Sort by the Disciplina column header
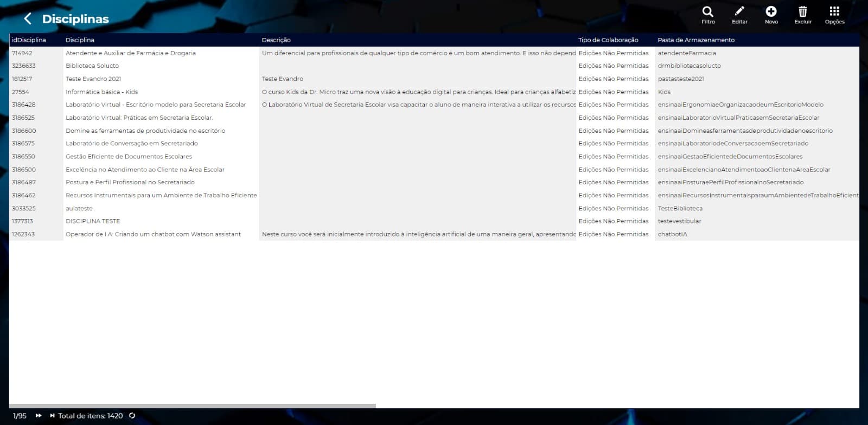 pyautogui.click(x=80, y=40)
